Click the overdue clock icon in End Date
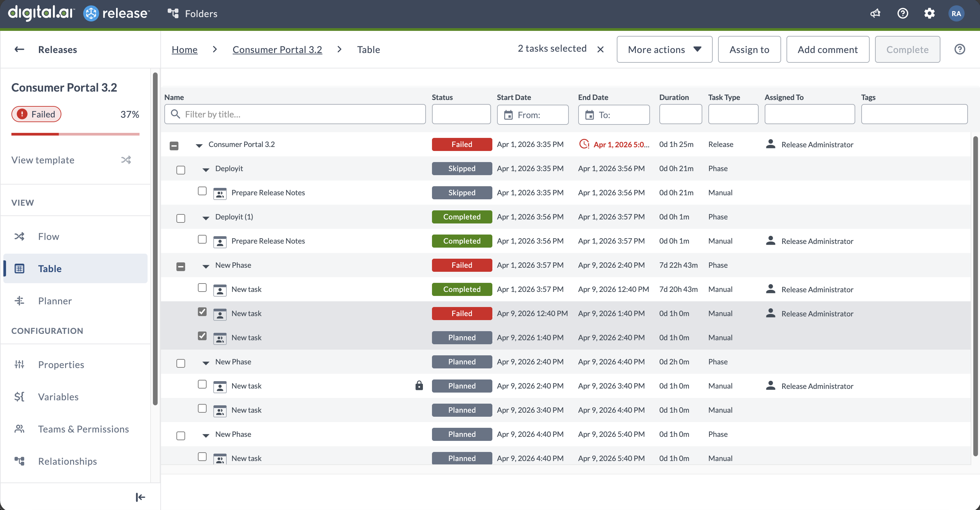 584,144
